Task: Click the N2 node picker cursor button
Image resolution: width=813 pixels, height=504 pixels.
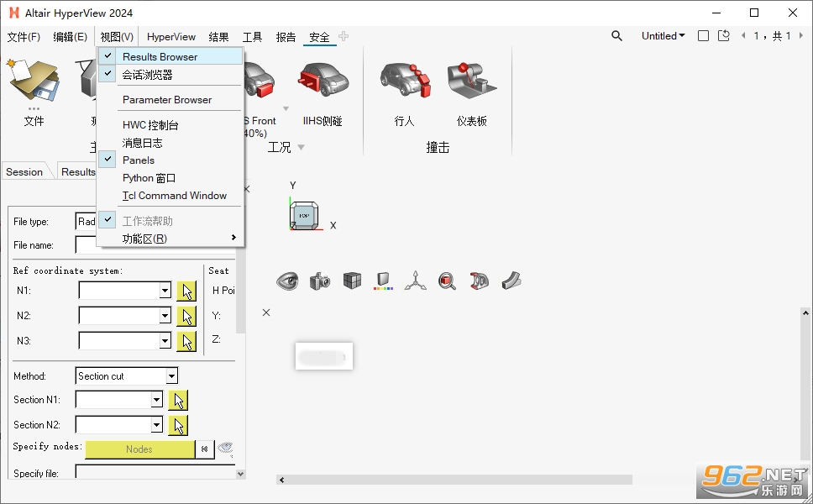Action: click(186, 316)
